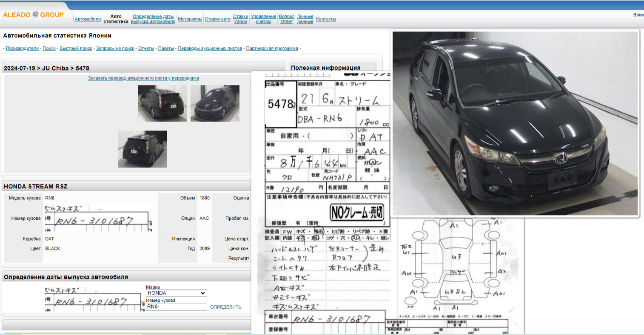Select the Авто статистика tab

pyautogui.click(x=116, y=19)
